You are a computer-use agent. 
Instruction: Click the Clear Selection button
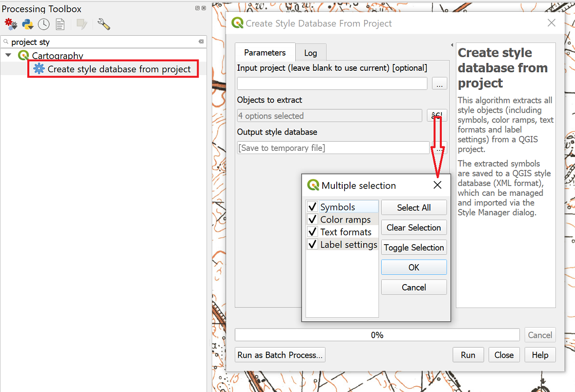click(413, 227)
